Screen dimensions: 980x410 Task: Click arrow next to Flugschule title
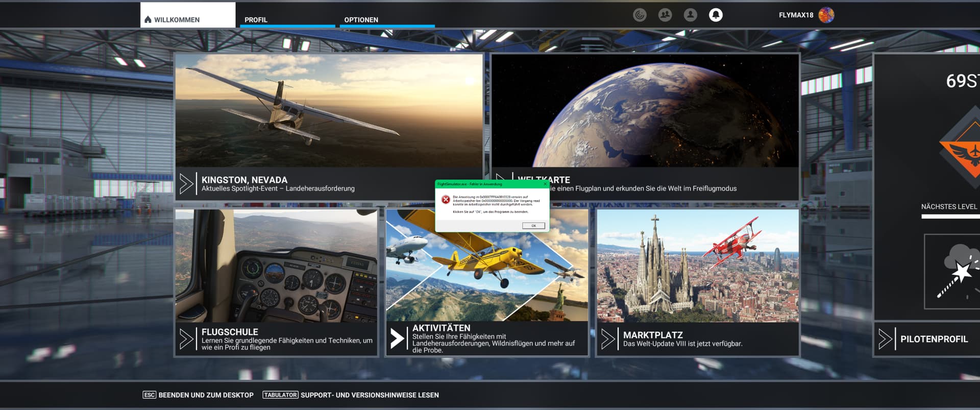tap(186, 339)
